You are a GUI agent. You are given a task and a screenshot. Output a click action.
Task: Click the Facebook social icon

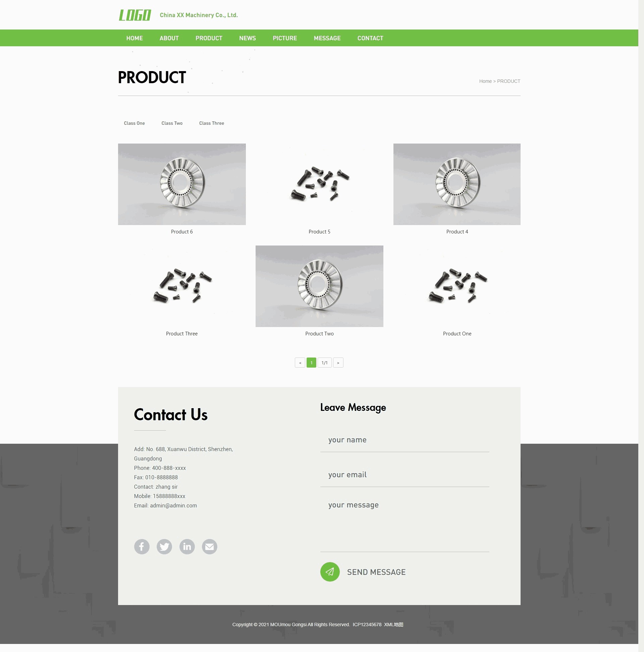(142, 547)
